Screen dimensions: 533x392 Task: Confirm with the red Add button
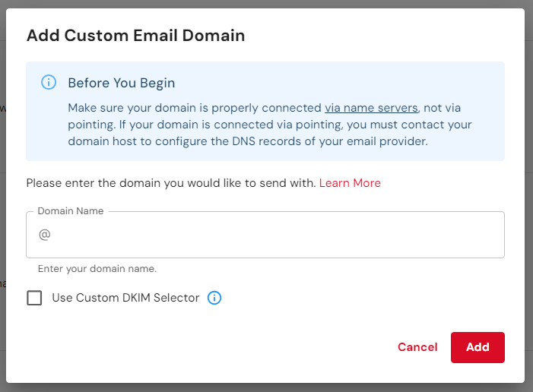[477, 347]
